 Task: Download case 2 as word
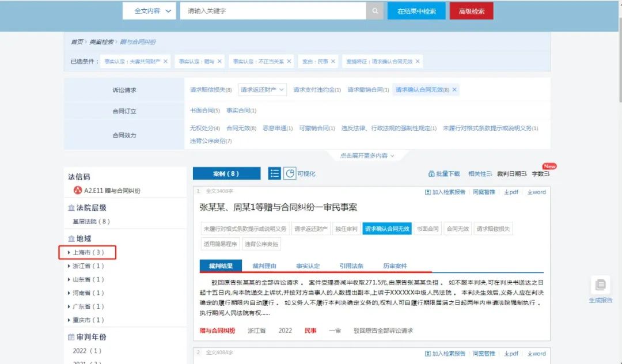[536, 353]
